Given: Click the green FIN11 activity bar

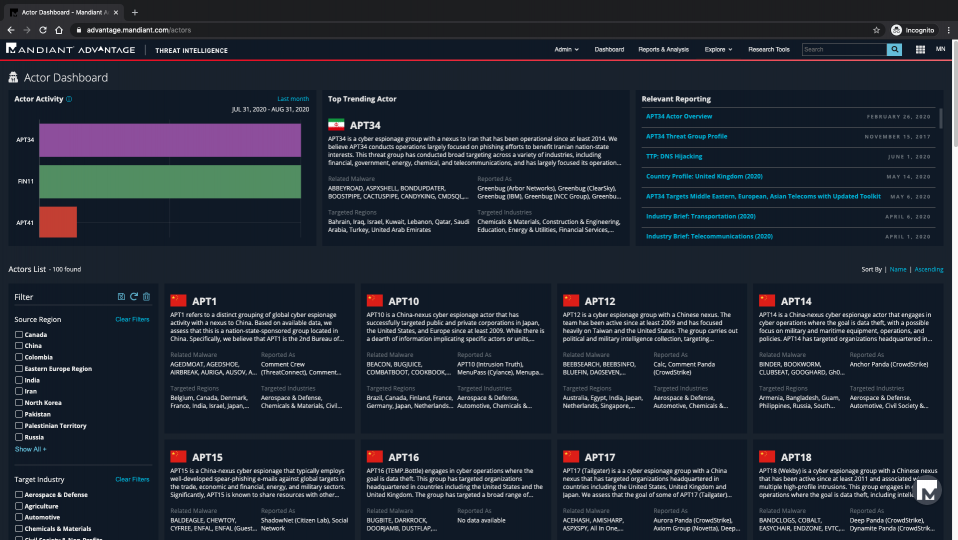Looking at the screenshot, I should [x=170, y=181].
